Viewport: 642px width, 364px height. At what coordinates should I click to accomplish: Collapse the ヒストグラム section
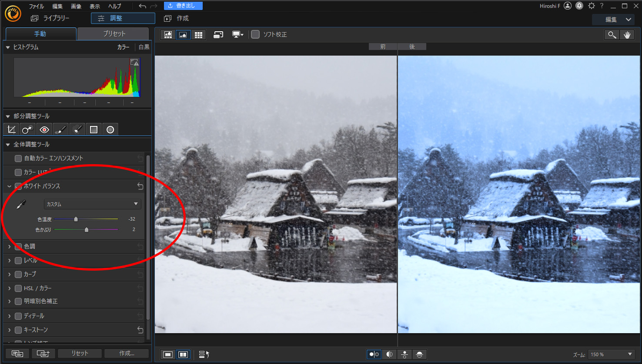[8, 47]
